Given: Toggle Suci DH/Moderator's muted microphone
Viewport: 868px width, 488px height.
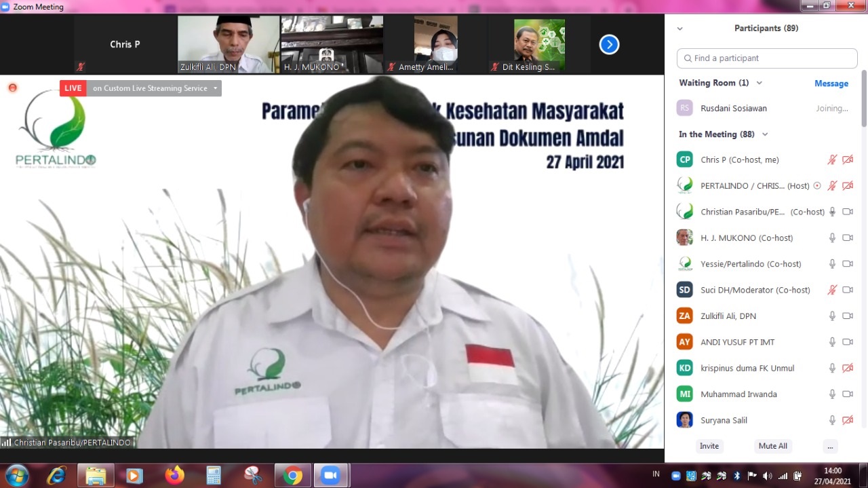Looking at the screenshot, I should 832,290.
